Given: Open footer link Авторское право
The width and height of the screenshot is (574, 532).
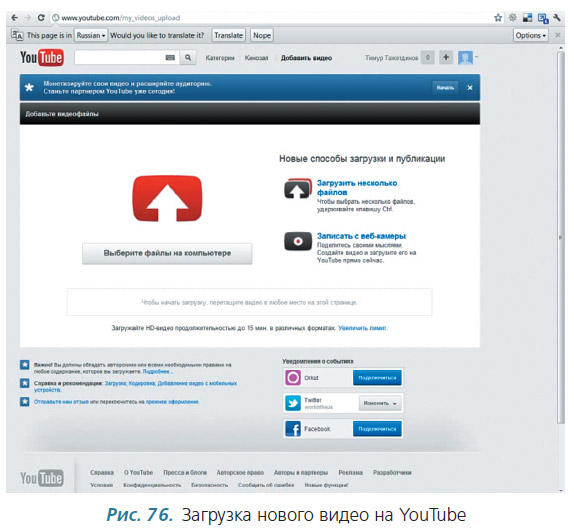Looking at the screenshot, I should pyautogui.click(x=240, y=473).
